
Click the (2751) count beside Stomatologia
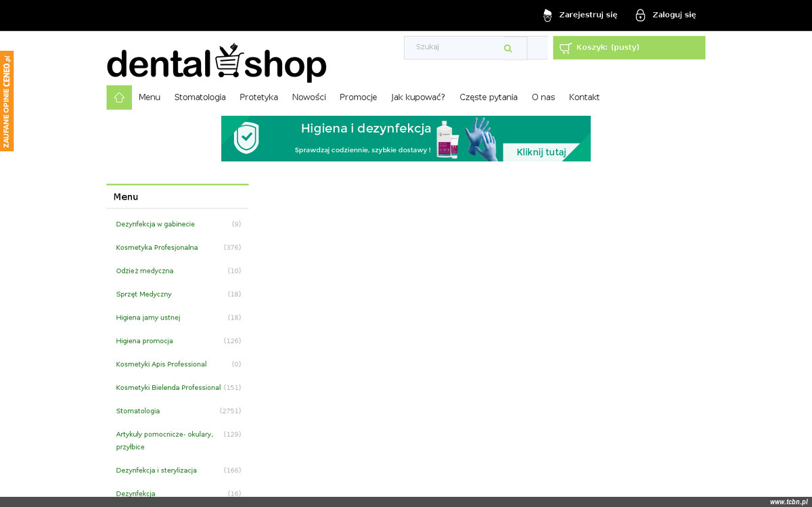pos(230,411)
